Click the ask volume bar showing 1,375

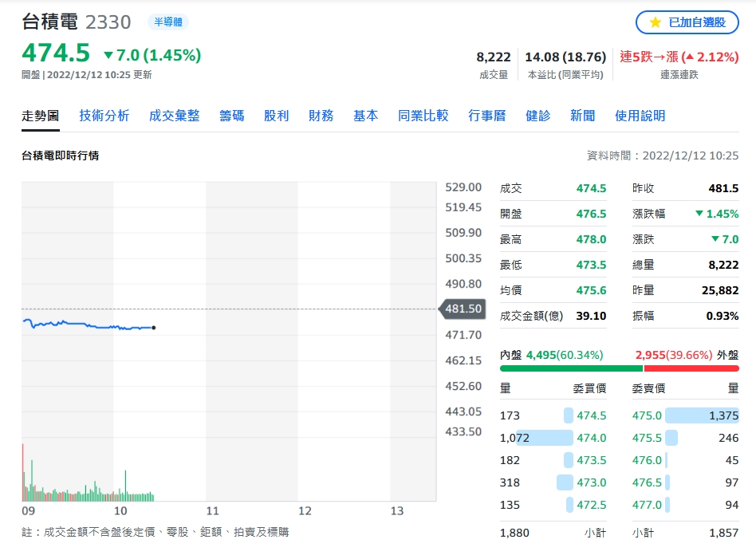[x=702, y=415]
